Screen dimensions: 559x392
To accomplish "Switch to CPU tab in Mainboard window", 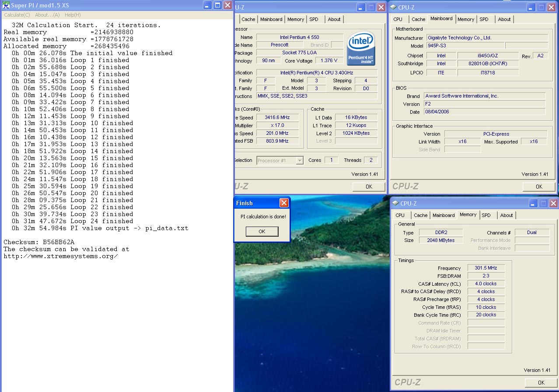I will coord(398,19).
